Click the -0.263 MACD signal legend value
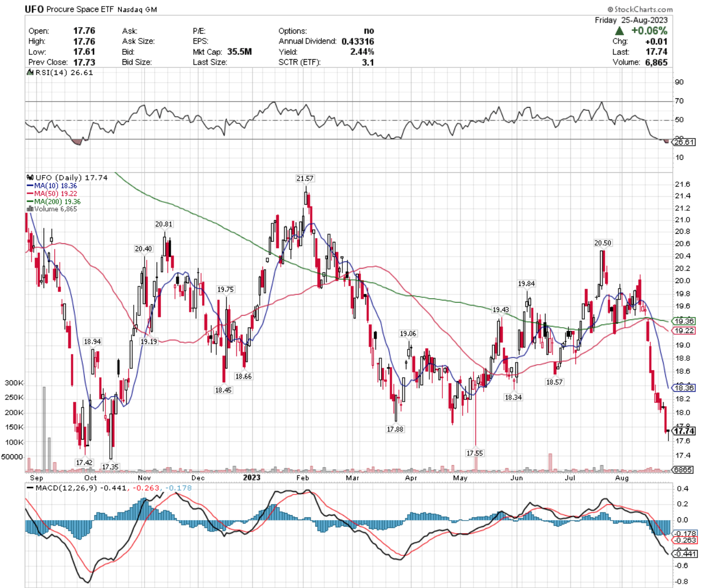Screen dimensions: 713x588 (145, 488)
